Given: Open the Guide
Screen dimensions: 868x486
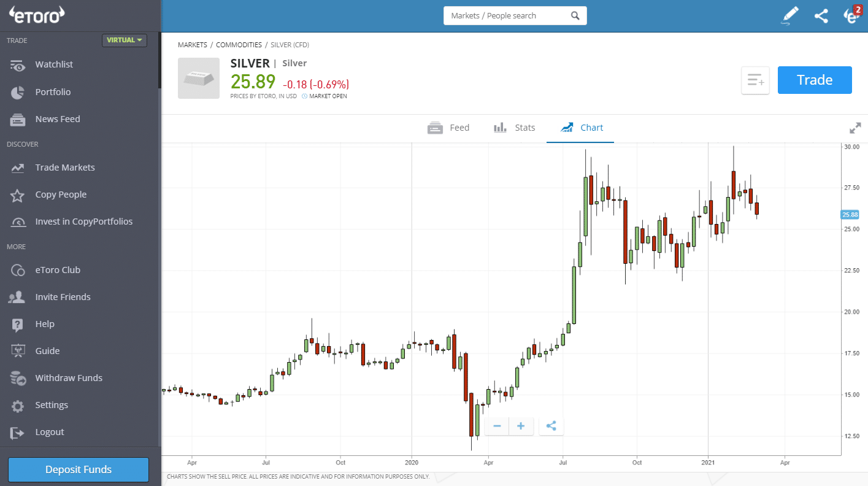Looking at the screenshot, I should click(x=47, y=351).
